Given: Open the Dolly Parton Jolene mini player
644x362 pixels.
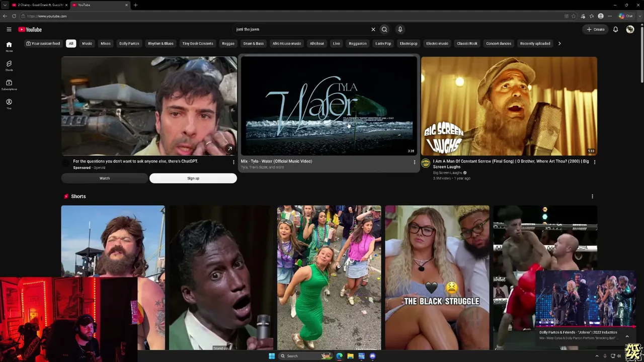Looking at the screenshot, I should pyautogui.click(x=586, y=300).
